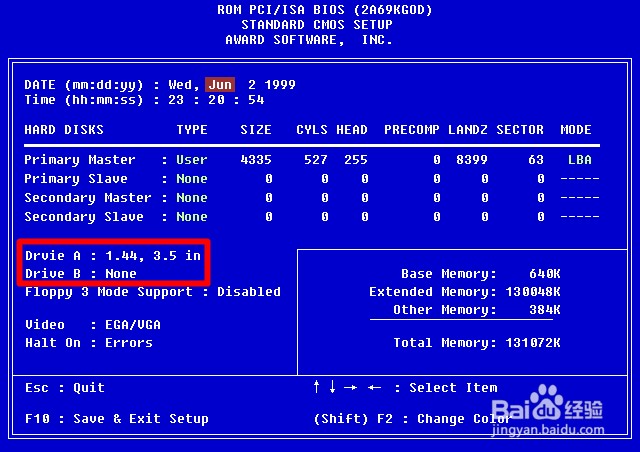The height and width of the screenshot is (452, 640).
Task: Select Primary Master type User
Action: pos(192,159)
